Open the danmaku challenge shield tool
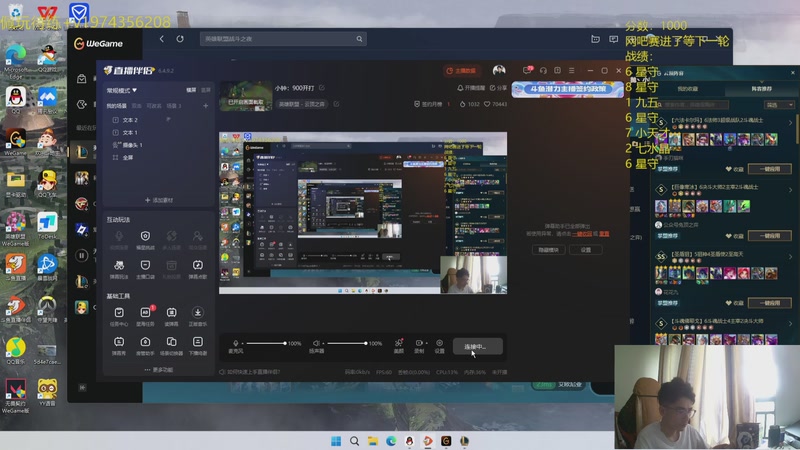This screenshot has height=450, width=800. pyautogui.click(x=145, y=236)
